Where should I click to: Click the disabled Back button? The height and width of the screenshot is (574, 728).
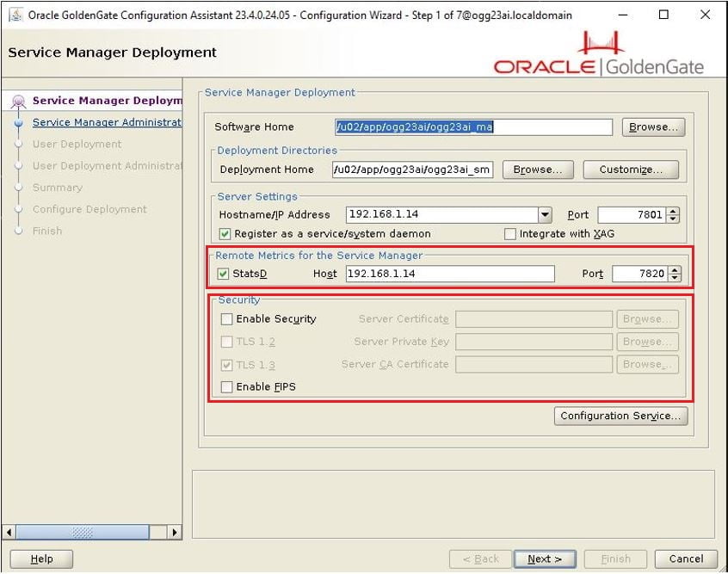[480, 559]
